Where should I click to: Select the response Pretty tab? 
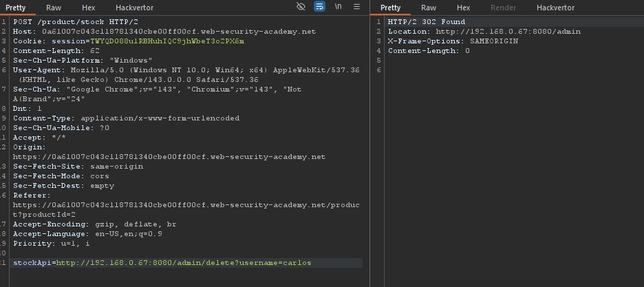click(390, 8)
